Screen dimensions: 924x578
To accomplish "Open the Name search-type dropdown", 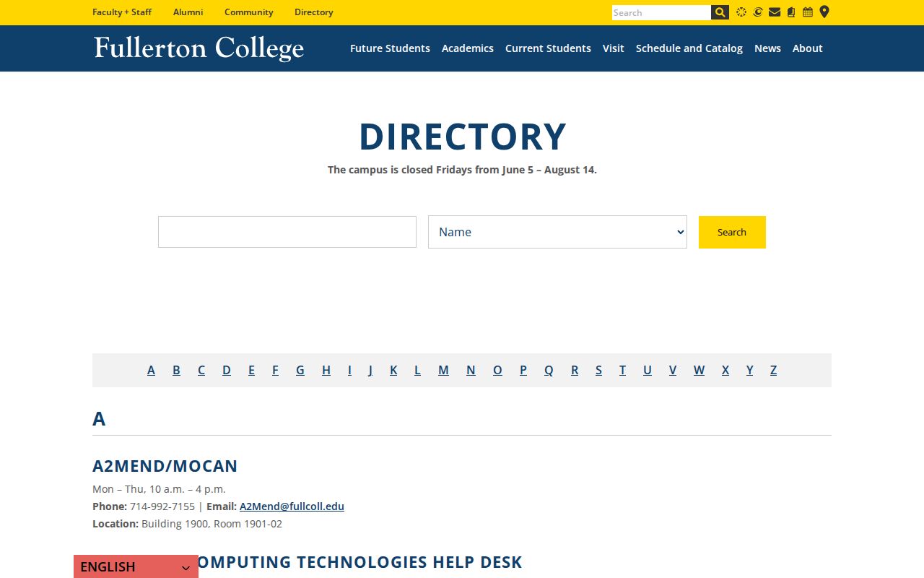I will click(x=557, y=232).
